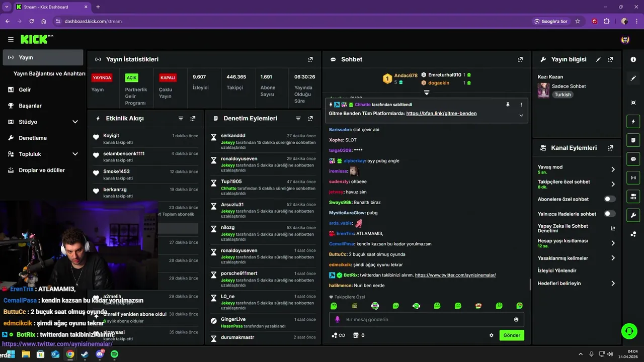
Task: Open Hesap yaşı kısıtlaması settings arrow
Action: (613, 243)
